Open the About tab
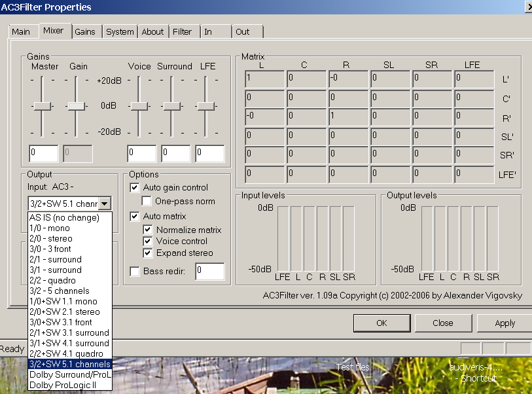Viewport: 532px width, 394px height. [x=152, y=31]
